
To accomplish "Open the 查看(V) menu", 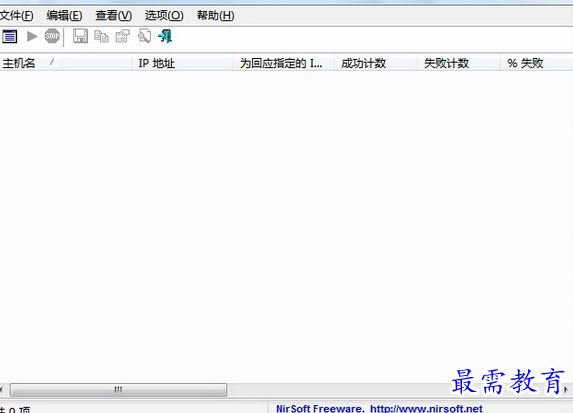I will [x=114, y=16].
